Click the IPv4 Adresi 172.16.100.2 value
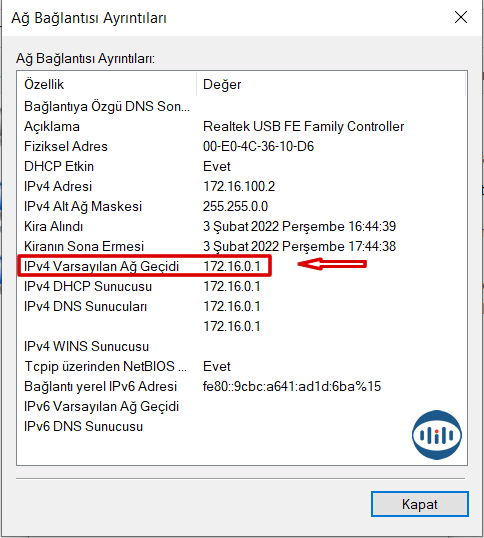Image resolution: width=484 pixels, height=538 pixels. pyautogui.click(x=239, y=186)
